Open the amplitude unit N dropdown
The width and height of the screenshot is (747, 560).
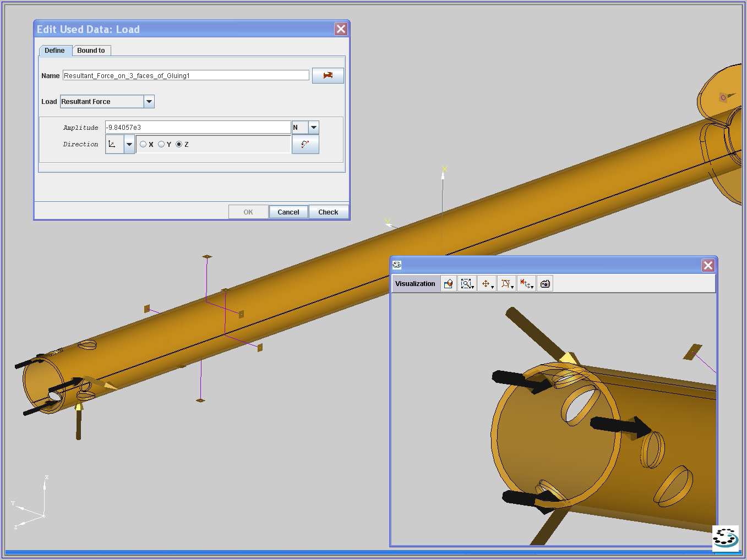point(313,128)
